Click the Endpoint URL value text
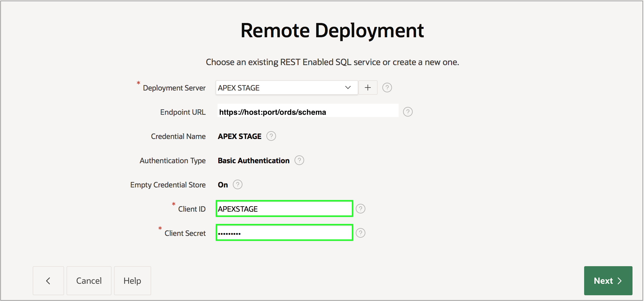The image size is (644, 301). 272,112
